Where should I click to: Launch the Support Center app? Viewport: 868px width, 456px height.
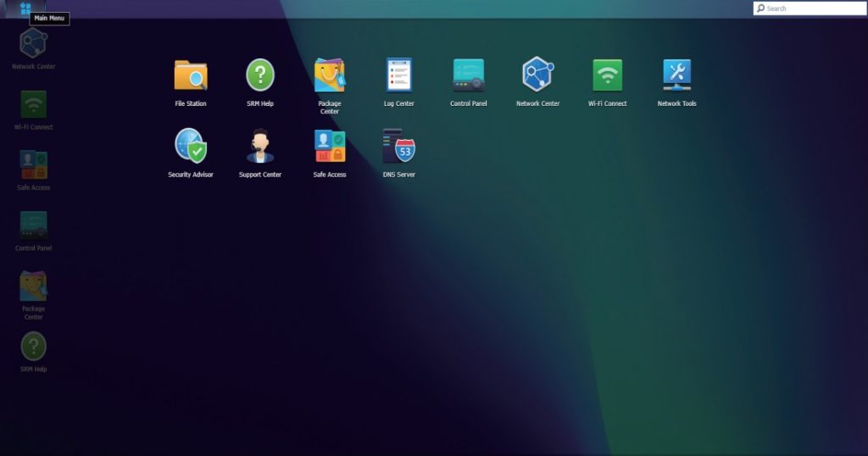(260, 146)
